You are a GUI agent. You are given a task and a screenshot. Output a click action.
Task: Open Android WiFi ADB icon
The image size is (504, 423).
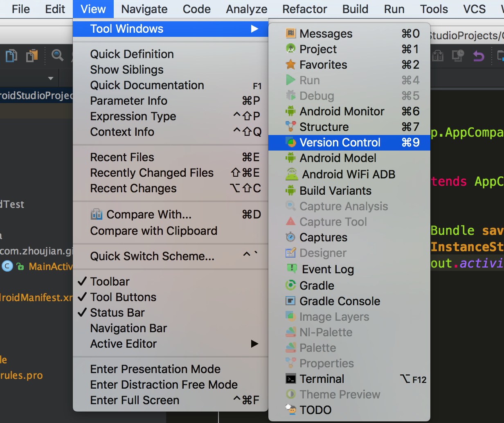292,174
